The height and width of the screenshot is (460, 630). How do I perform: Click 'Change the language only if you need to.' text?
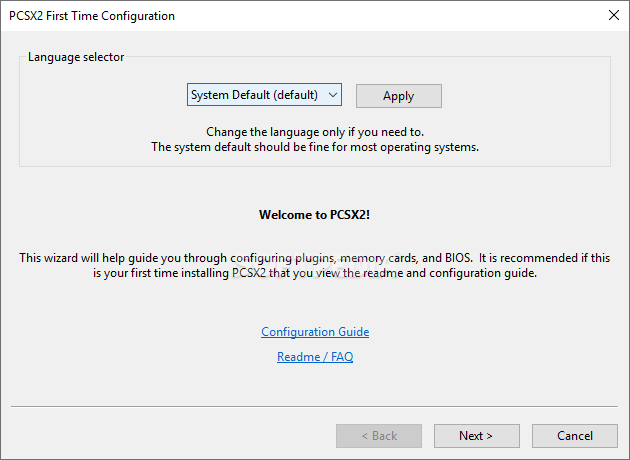coord(315,132)
